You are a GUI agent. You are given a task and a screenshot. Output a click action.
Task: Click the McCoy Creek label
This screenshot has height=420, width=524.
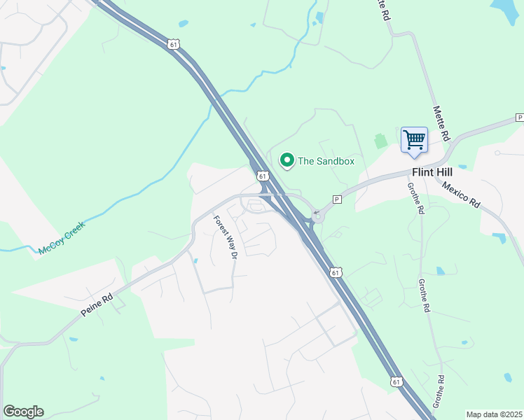point(62,238)
